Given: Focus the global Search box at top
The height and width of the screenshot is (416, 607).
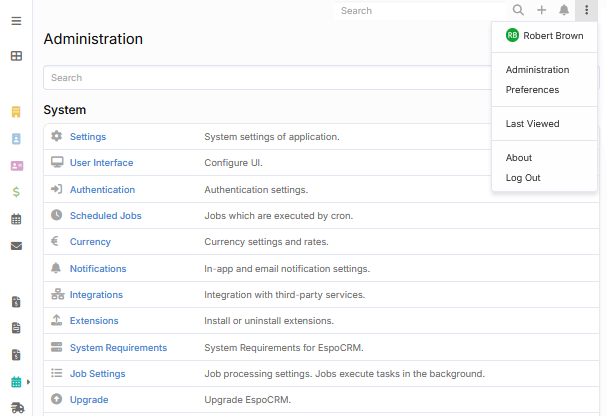Looking at the screenshot, I should [422, 11].
